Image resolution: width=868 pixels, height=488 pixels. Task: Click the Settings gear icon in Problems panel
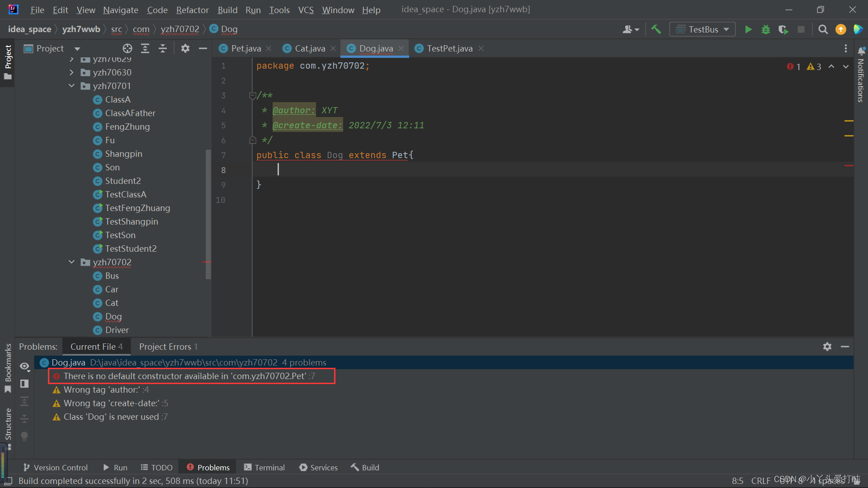(x=827, y=346)
